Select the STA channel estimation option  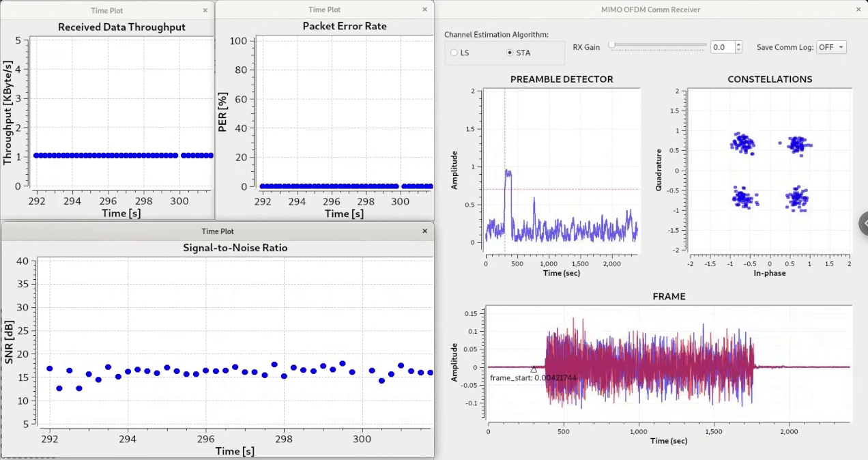coord(510,53)
